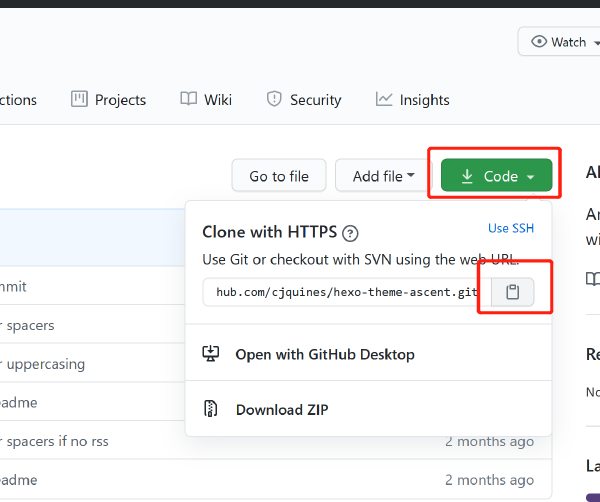
Task: Choose Open with GitHub Desktop
Action: click(x=368, y=354)
